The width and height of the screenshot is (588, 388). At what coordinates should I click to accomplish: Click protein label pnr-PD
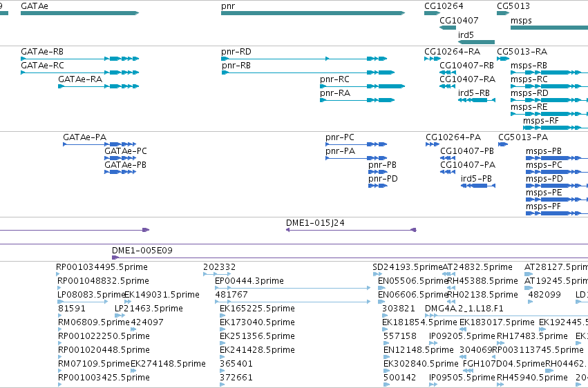click(383, 179)
